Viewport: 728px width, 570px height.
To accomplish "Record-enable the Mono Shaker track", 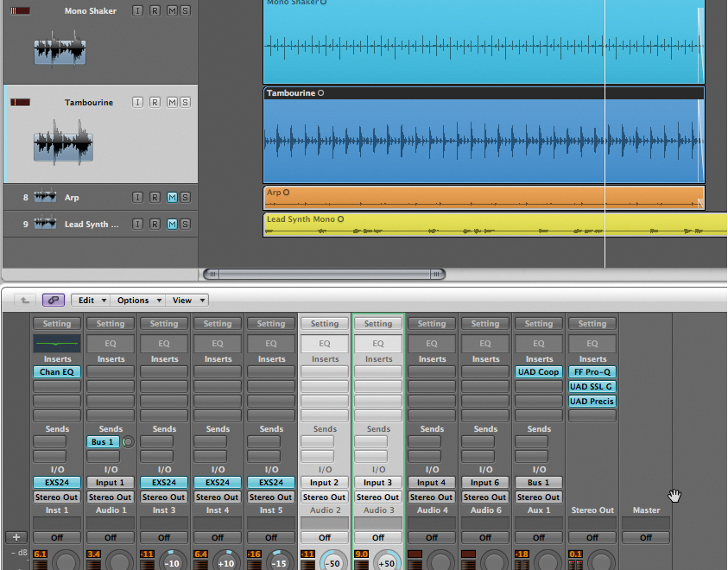I will pos(155,10).
